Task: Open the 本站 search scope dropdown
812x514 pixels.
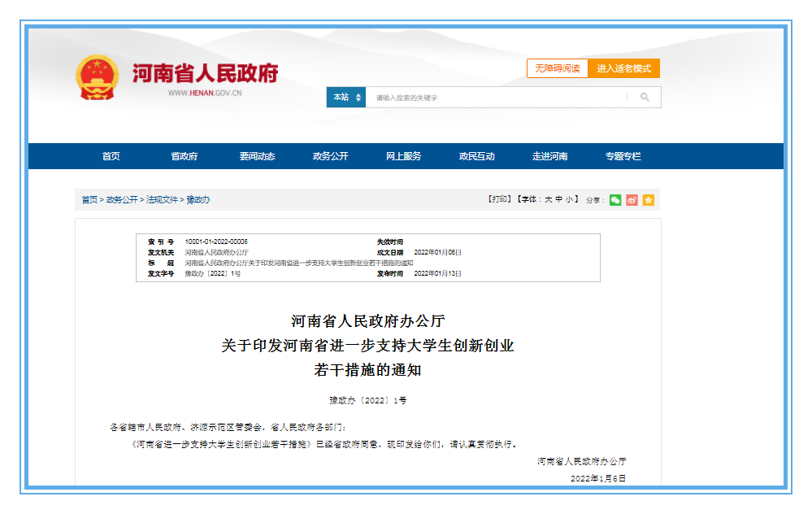Action: pyautogui.click(x=346, y=98)
